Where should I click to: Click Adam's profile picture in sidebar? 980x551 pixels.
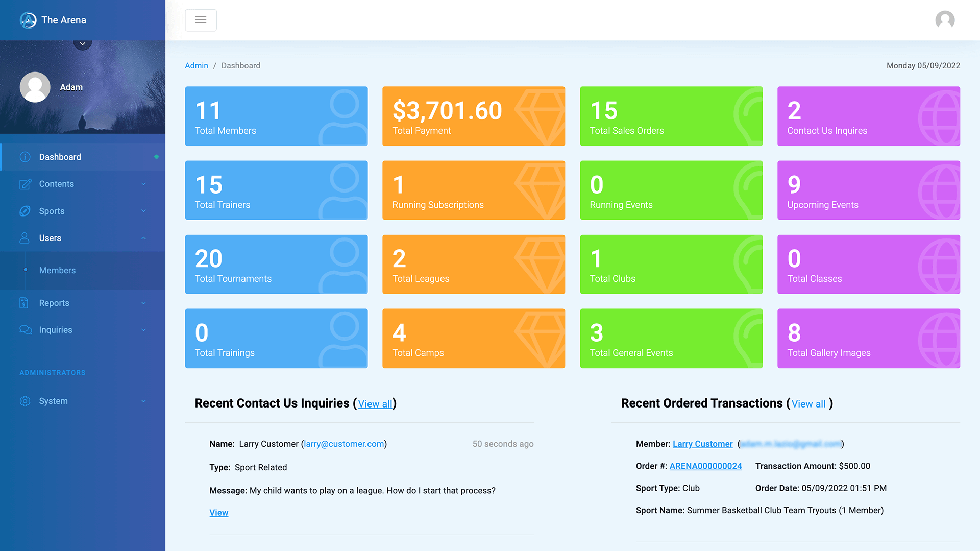(x=35, y=87)
